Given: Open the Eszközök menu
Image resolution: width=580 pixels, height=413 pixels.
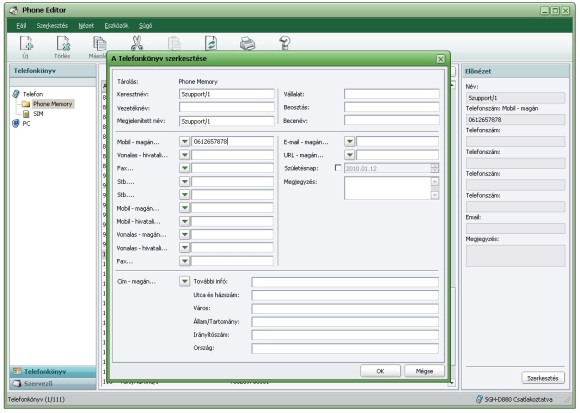Looking at the screenshot, I should point(116,26).
